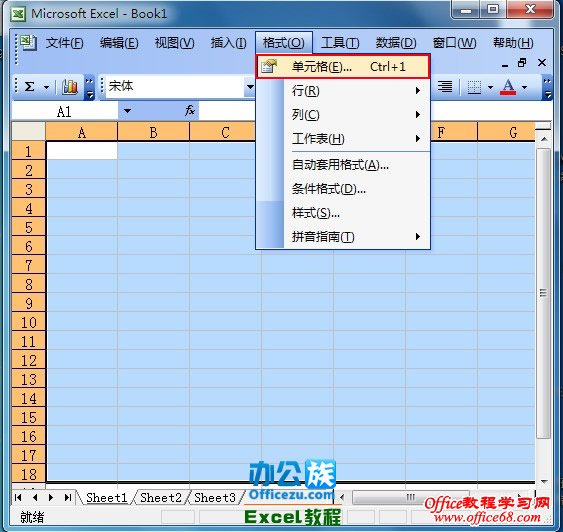Image resolution: width=563 pixels, height=532 pixels.
Task: Open the 视图(V) menu
Action: coord(175,43)
